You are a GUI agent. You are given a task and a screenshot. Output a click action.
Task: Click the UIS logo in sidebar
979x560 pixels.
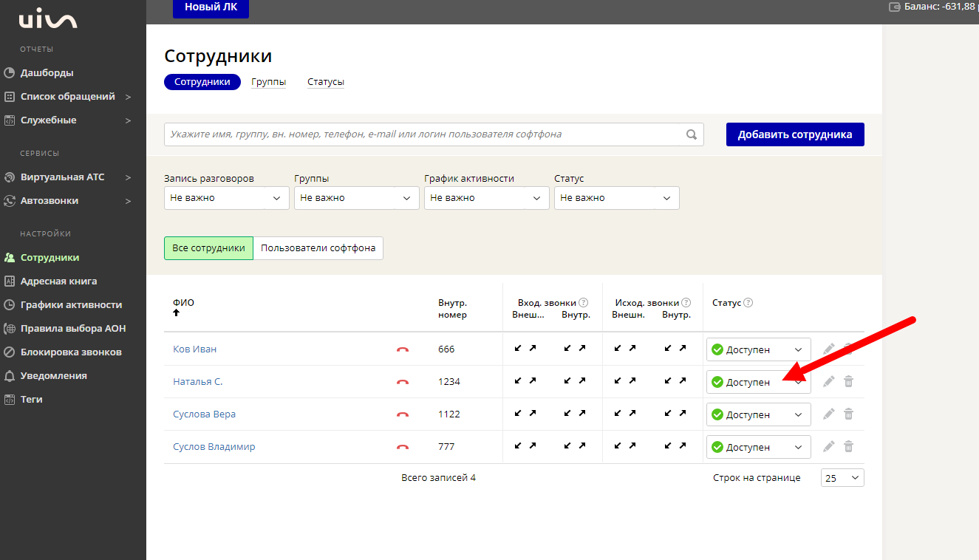(48, 20)
